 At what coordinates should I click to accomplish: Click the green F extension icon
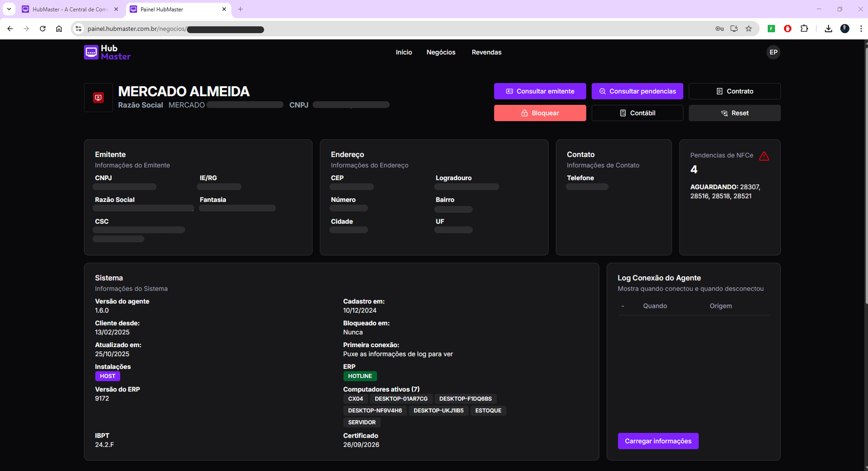771,29
